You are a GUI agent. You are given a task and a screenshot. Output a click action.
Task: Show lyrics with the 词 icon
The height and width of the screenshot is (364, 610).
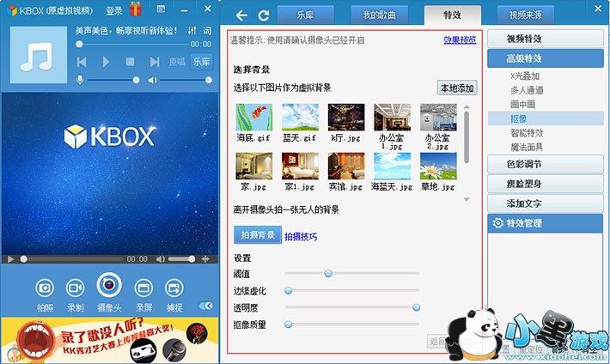click(x=207, y=30)
